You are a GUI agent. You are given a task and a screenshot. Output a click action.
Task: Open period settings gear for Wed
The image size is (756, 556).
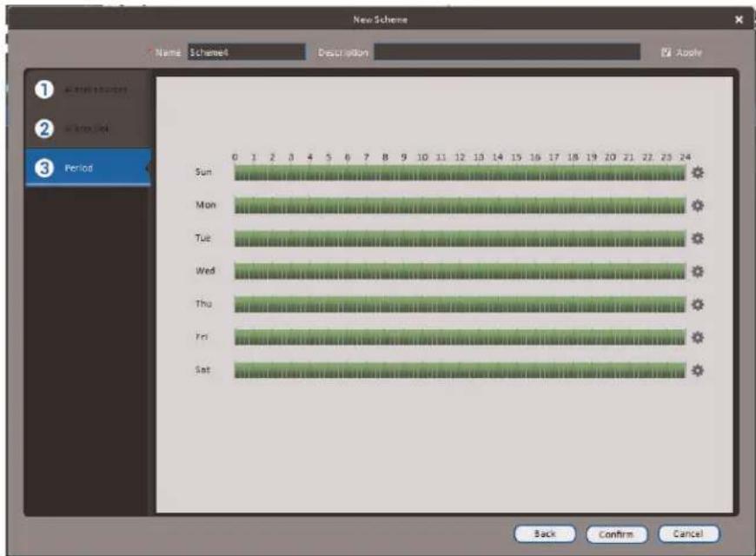point(697,272)
